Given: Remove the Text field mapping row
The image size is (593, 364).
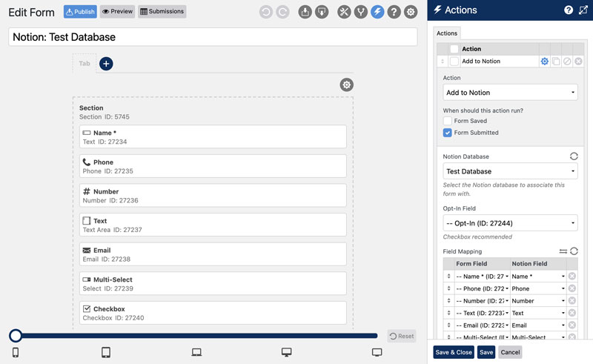Looking at the screenshot, I should pyautogui.click(x=572, y=313).
